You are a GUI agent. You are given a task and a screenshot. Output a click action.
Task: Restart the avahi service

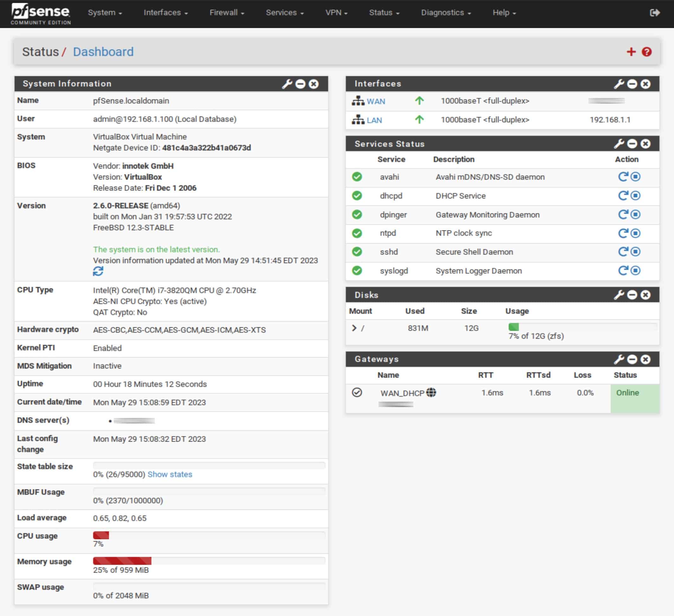pos(623,176)
